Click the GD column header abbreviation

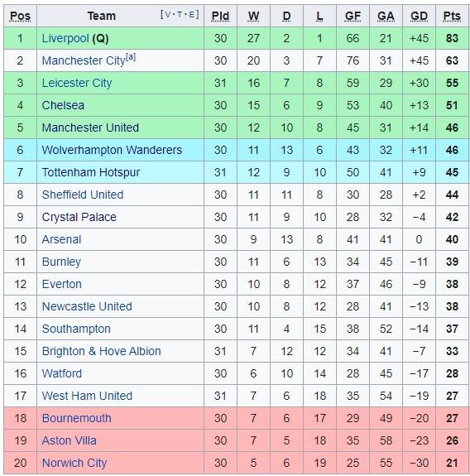pyautogui.click(x=419, y=16)
